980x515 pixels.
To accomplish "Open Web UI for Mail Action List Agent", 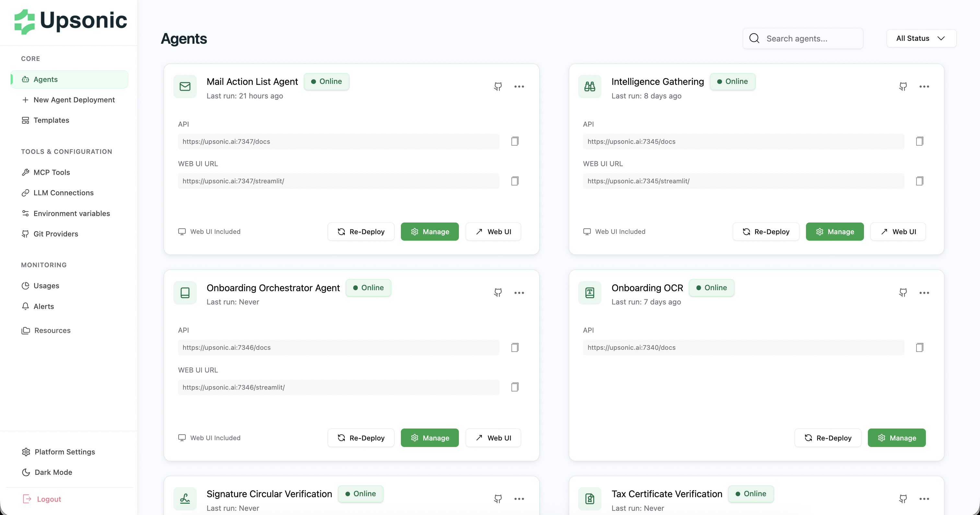I will (493, 232).
